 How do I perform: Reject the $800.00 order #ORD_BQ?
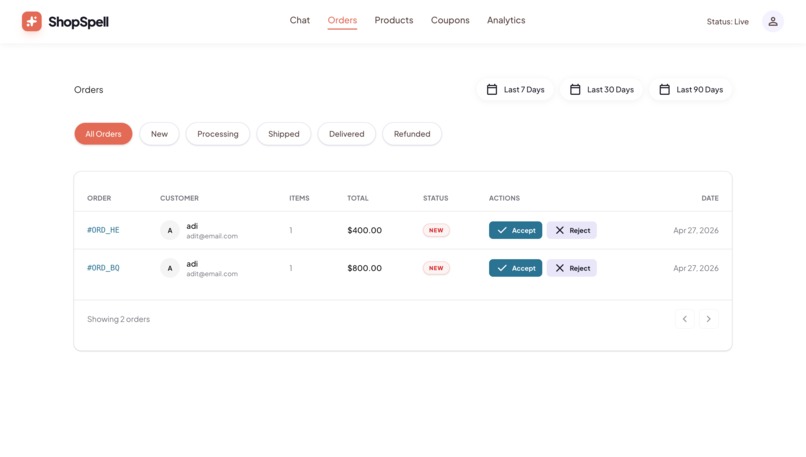572,268
